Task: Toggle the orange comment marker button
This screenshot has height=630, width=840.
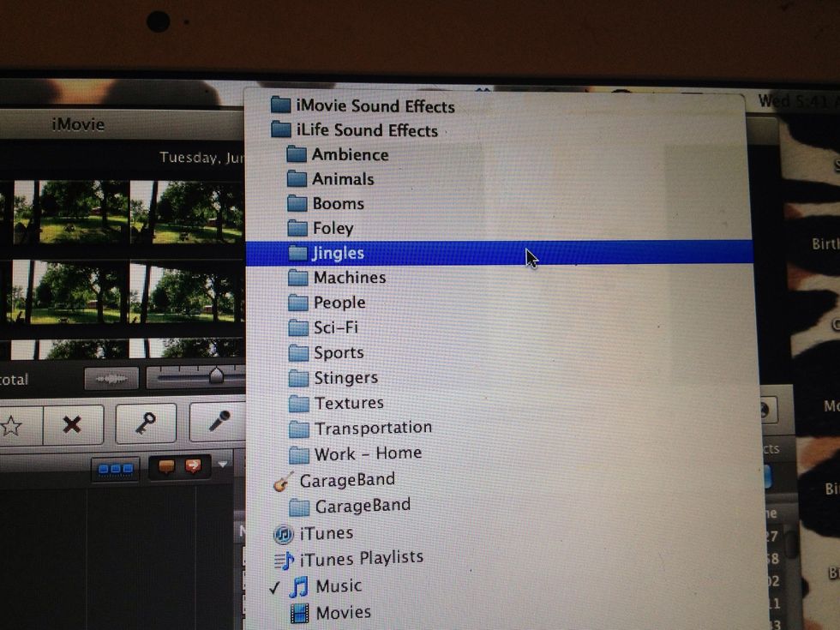Action: coord(166,466)
